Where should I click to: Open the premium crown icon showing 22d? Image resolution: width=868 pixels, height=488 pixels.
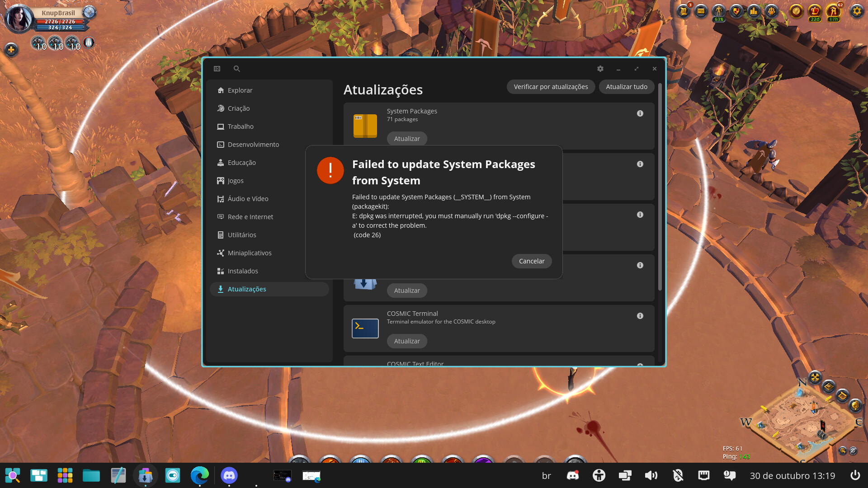tap(815, 12)
